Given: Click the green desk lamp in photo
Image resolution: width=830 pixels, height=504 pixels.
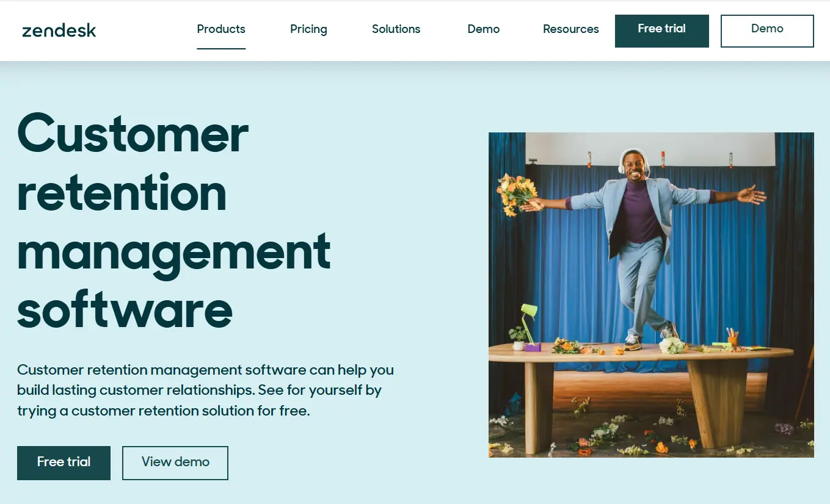Looking at the screenshot, I should point(528,326).
